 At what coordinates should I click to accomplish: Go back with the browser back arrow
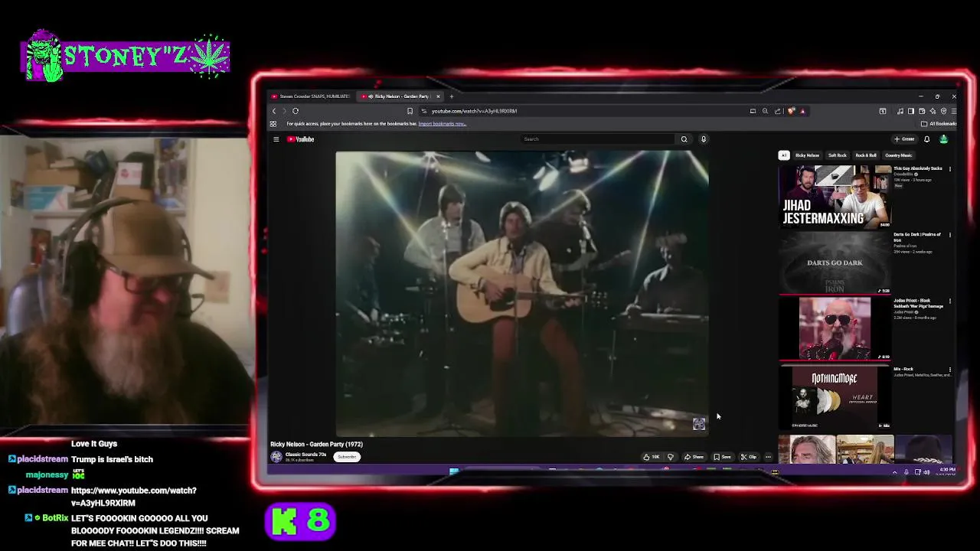(x=274, y=111)
